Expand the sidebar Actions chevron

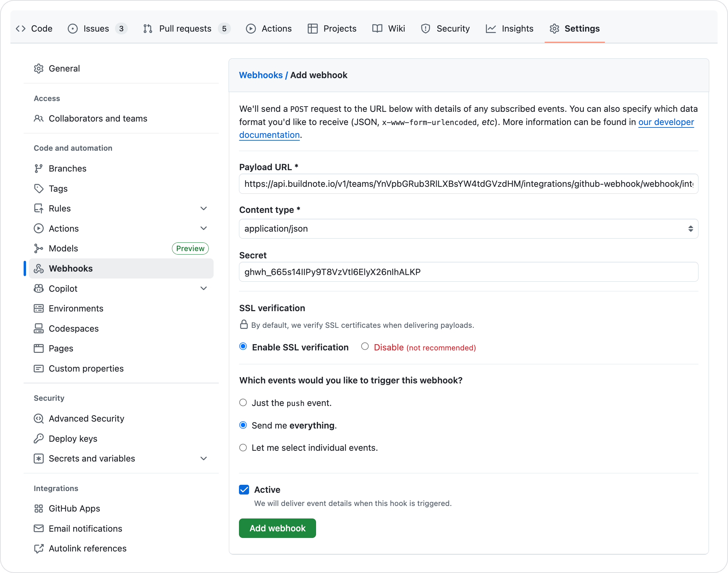204,229
